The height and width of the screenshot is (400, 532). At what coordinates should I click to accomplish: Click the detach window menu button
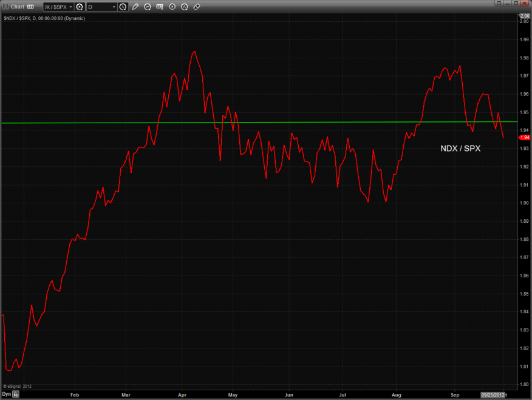(499, 3)
